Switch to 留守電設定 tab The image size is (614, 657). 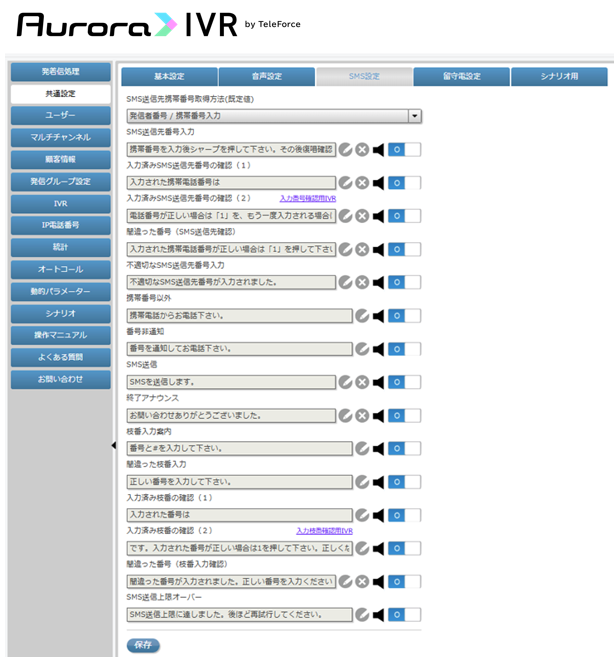tap(461, 77)
